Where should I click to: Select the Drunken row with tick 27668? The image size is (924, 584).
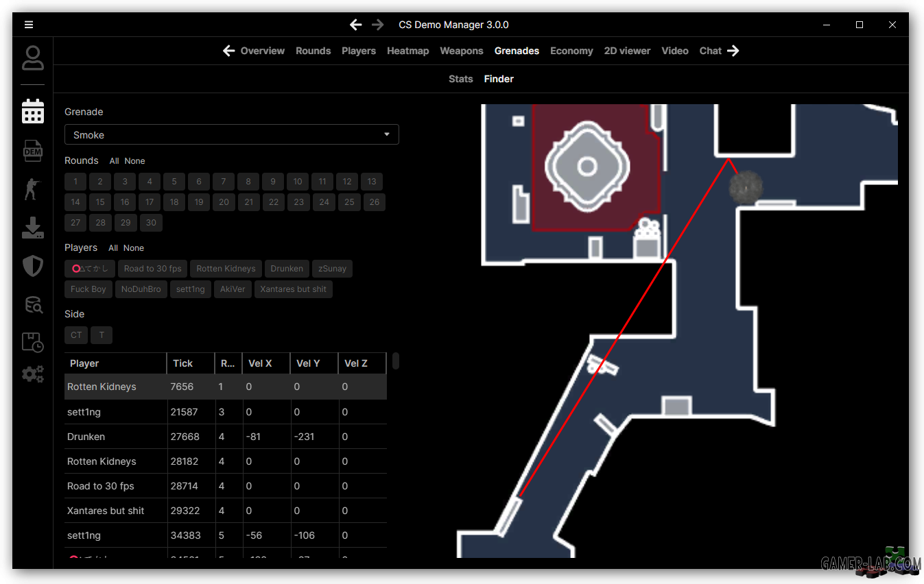click(226, 437)
